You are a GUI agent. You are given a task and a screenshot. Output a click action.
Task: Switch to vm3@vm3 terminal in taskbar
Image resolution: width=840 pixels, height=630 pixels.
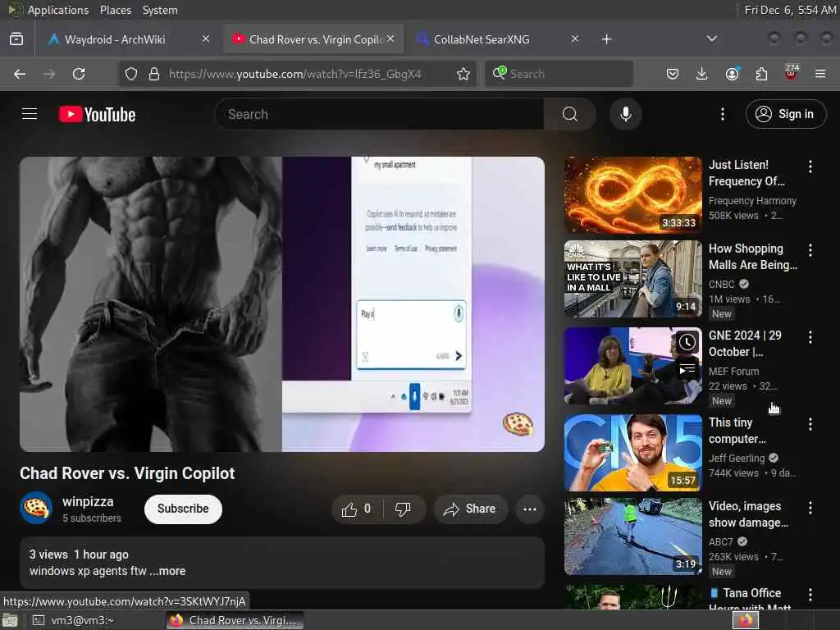(x=75, y=620)
